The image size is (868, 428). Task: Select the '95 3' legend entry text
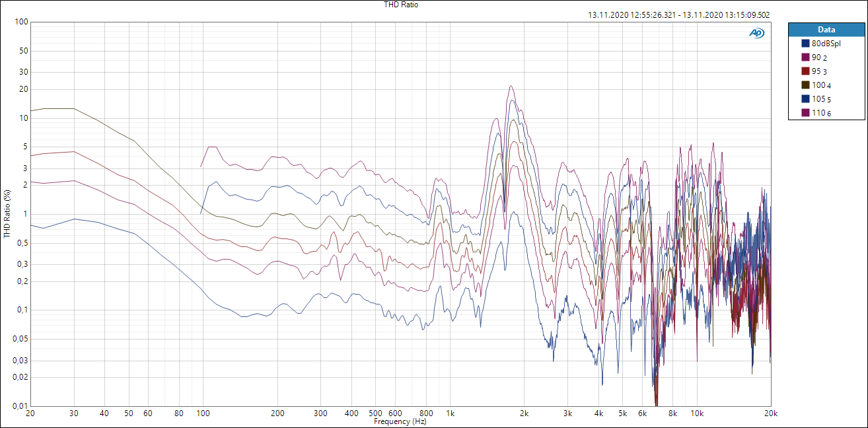click(819, 71)
